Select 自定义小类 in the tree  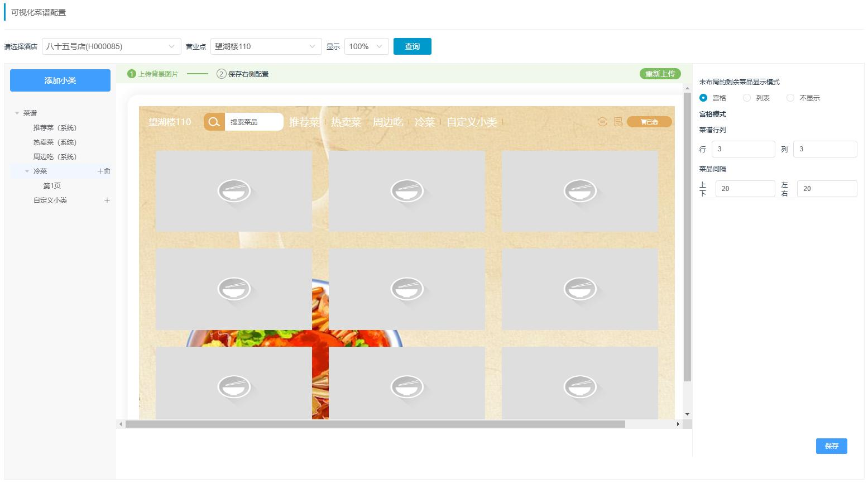point(50,200)
